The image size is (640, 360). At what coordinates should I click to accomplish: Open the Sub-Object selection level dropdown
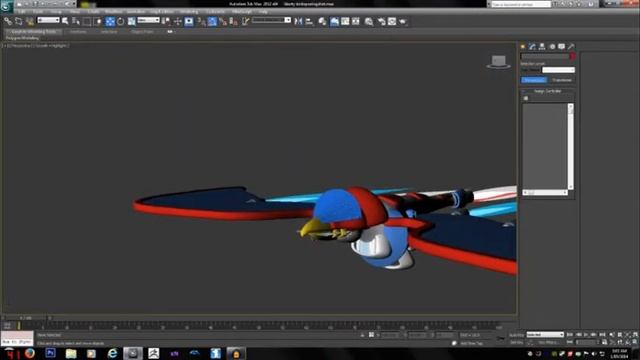point(558,70)
